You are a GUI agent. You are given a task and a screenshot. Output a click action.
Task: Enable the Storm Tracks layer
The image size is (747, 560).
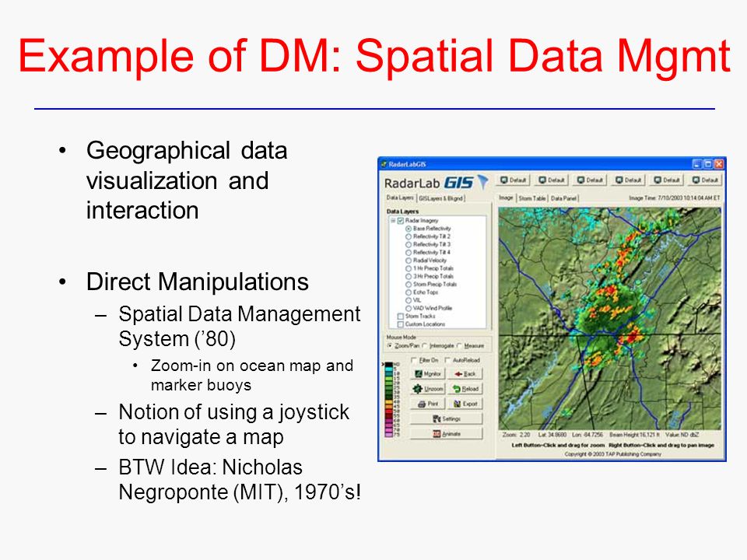pos(401,317)
